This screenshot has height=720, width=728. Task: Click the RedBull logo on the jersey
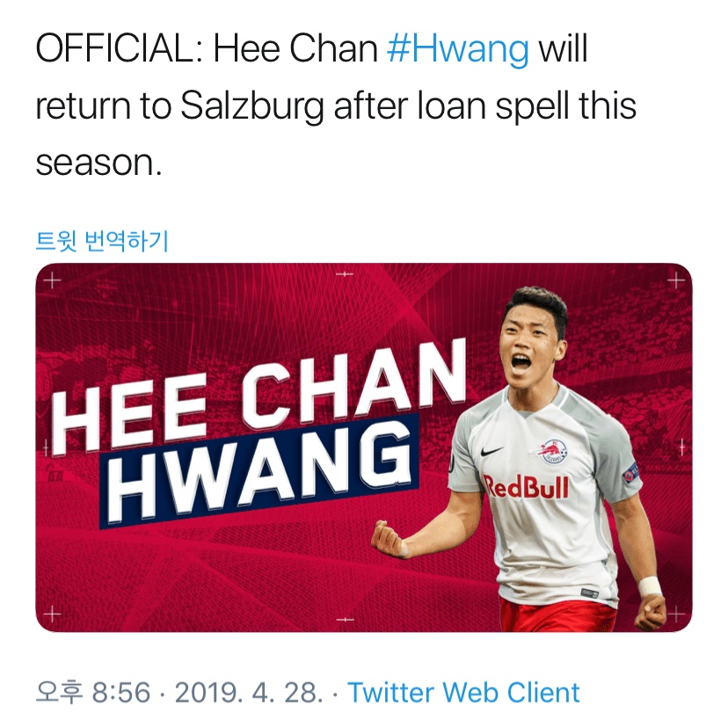(526, 487)
